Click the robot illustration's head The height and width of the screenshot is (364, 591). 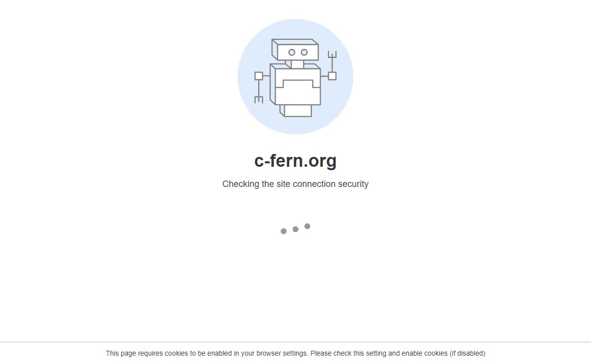point(295,50)
